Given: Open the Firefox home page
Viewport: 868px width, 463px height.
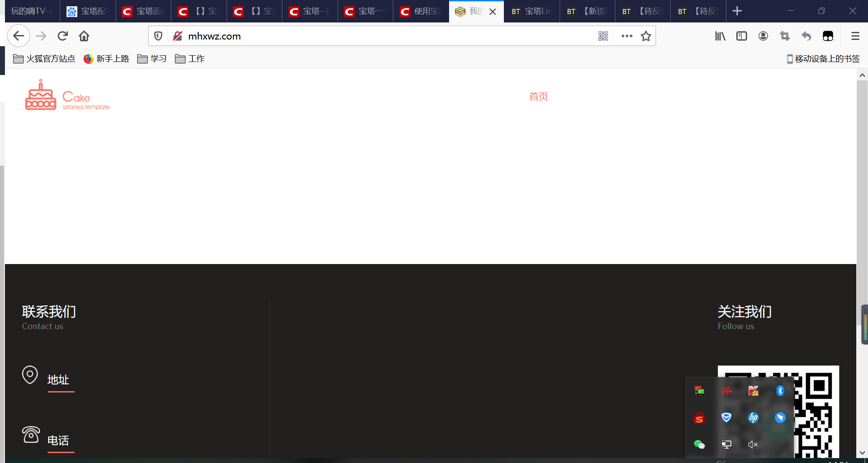Looking at the screenshot, I should point(84,36).
